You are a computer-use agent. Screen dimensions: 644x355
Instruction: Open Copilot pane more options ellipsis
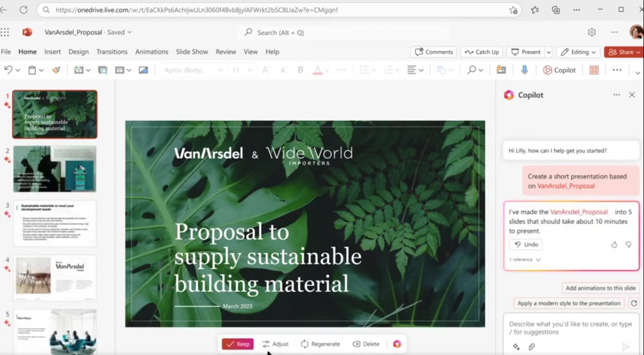click(617, 95)
